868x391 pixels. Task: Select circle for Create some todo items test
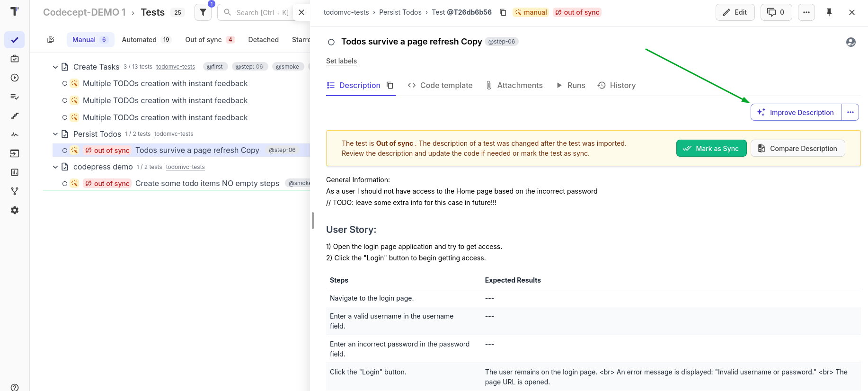click(65, 184)
